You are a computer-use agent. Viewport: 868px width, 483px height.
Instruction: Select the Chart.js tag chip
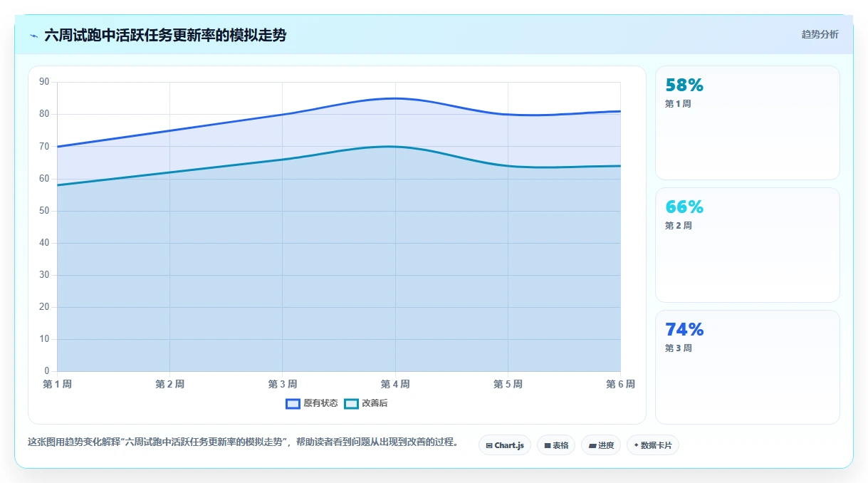(x=505, y=445)
